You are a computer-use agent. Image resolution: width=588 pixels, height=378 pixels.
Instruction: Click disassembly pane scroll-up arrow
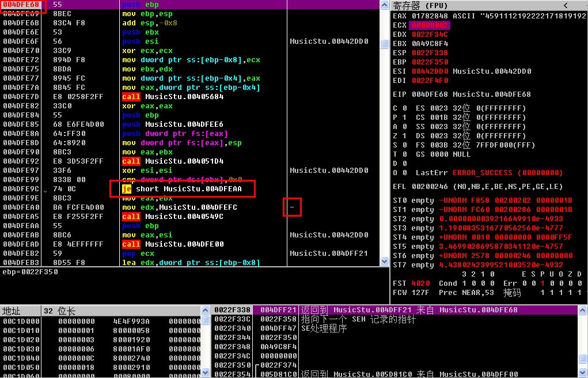pyautogui.click(x=384, y=5)
